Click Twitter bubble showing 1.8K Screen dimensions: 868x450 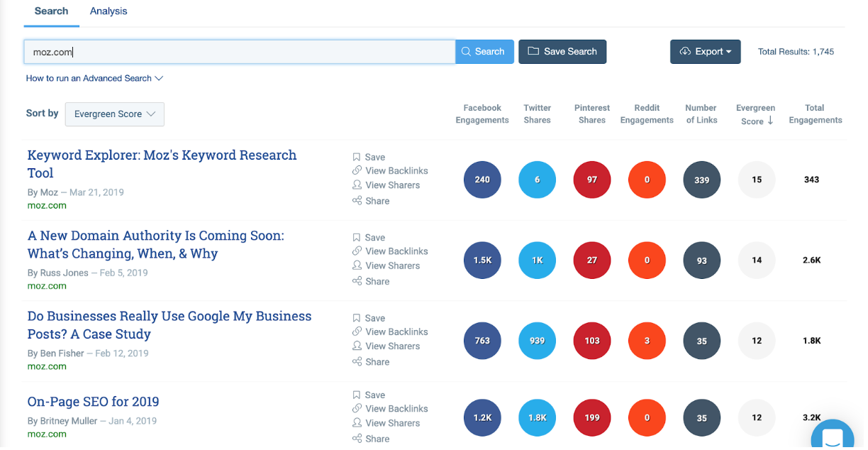click(x=537, y=418)
